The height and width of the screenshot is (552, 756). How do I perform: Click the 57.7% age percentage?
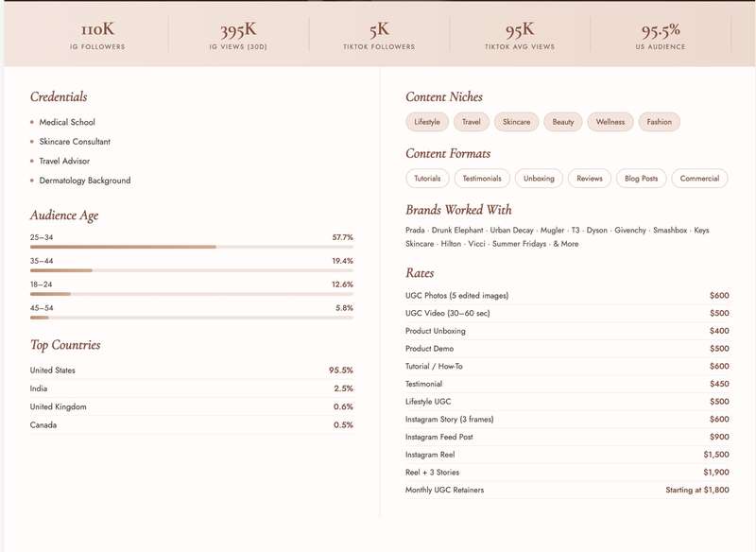click(x=343, y=237)
